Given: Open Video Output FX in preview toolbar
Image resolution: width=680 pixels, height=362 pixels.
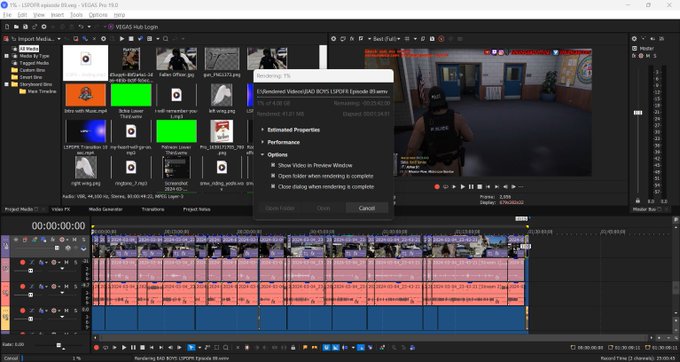Looking at the screenshot, I should (352, 39).
